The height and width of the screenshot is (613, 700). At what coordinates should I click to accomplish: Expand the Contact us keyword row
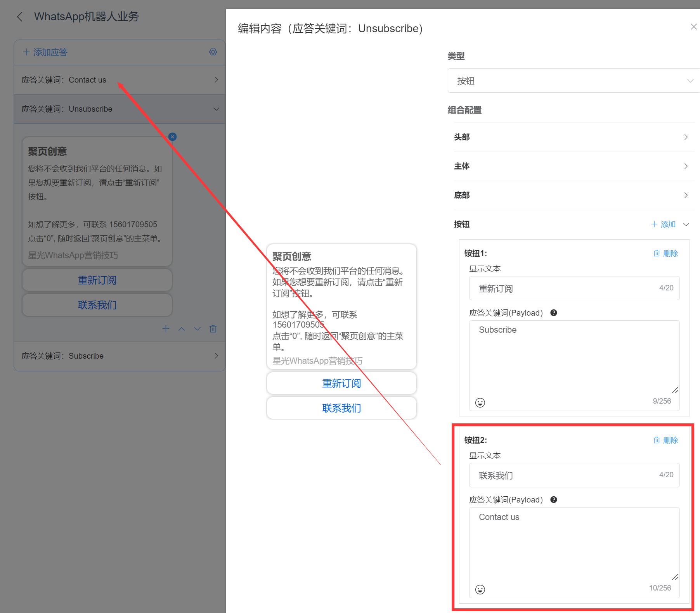tap(120, 80)
